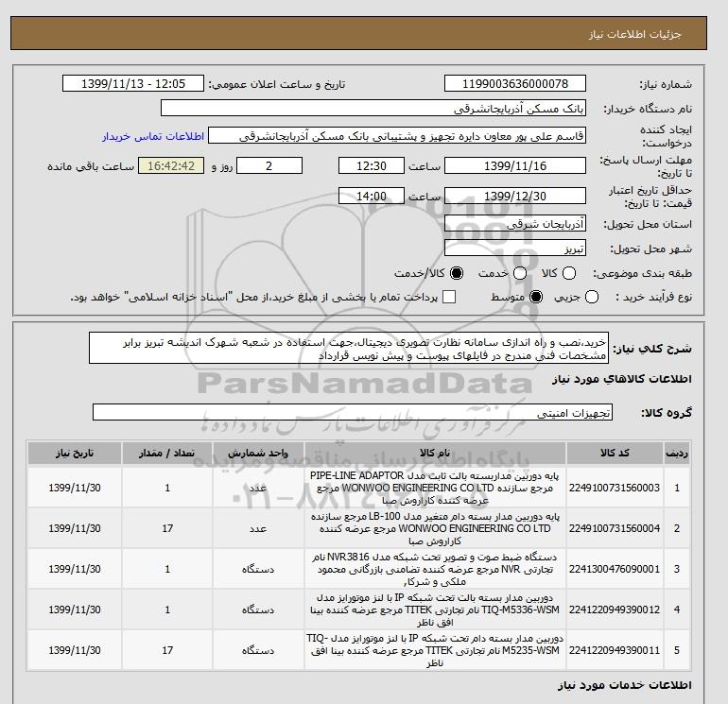Click the deadline hour field 12:30
This screenshot has height=704, width=728.
coord(372,165)
